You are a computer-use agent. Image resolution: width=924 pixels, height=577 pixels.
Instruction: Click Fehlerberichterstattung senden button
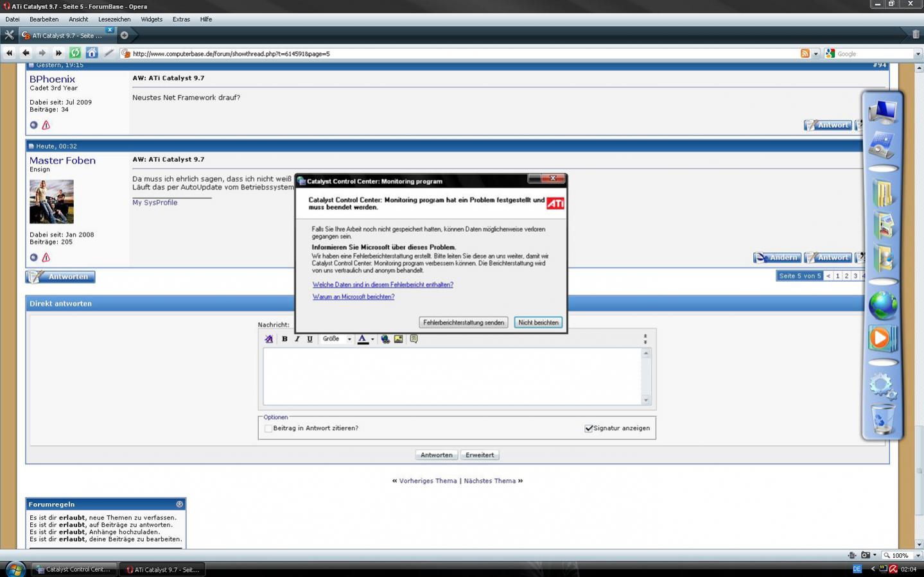point(464,322)
